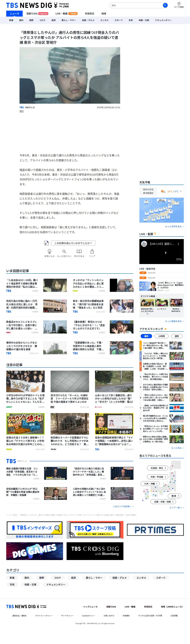Open the DIG GAMES banner
Image resolution: width=190 pixels, height=644 pixels.
[x=34, y=551]
